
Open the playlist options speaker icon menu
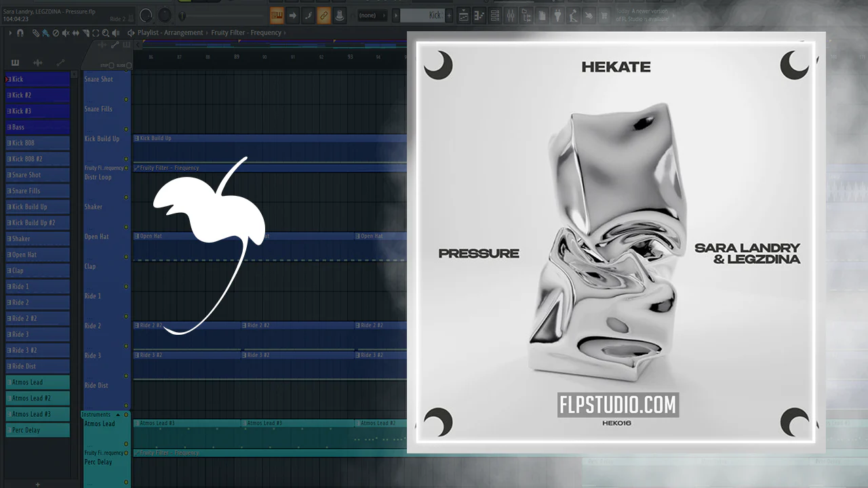click(x=132, y=33)
